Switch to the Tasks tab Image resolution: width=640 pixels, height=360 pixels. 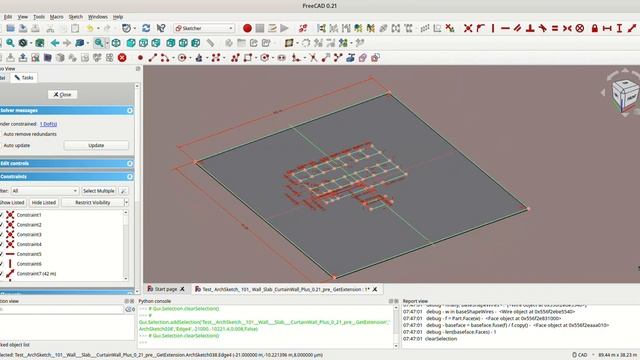tap(24, 78)
